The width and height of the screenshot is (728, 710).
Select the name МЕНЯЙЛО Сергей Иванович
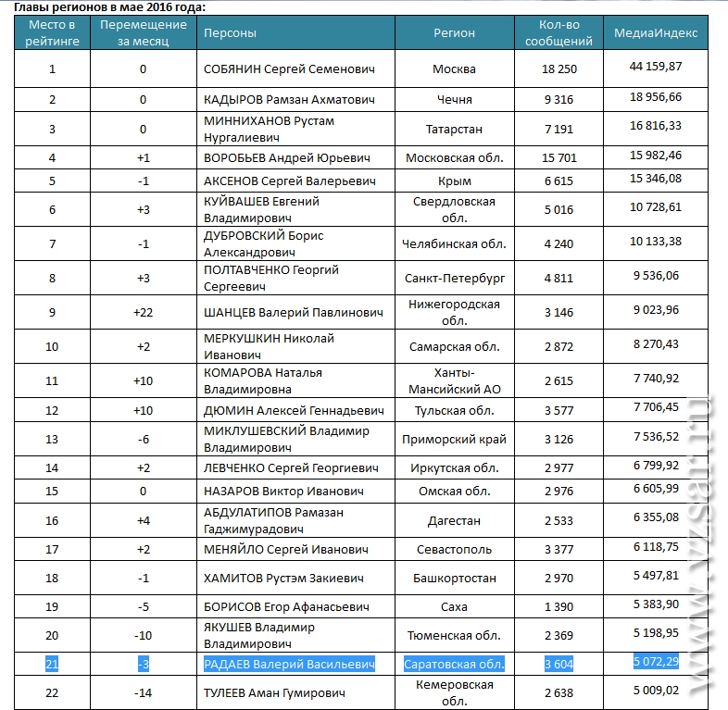[286, 550]
